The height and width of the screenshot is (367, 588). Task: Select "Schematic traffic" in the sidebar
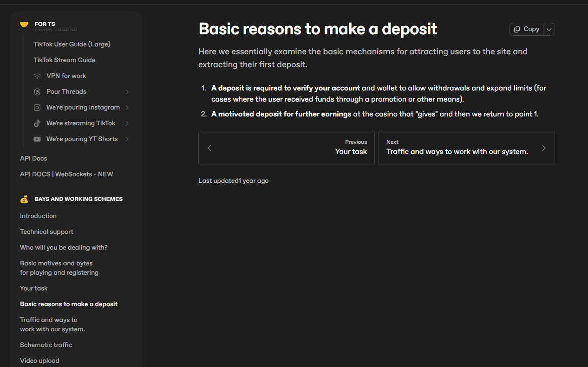pyautogui.click(x=46, y=345)
